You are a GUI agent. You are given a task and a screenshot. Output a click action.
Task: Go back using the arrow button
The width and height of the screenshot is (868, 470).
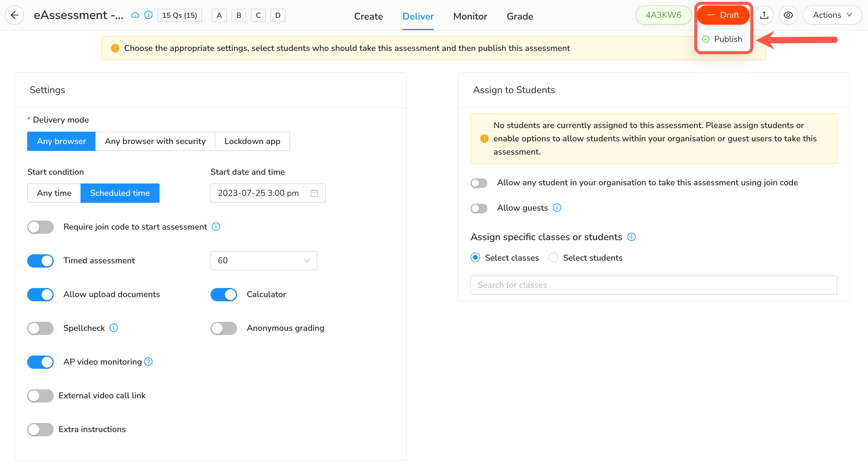tap(14, 15)
